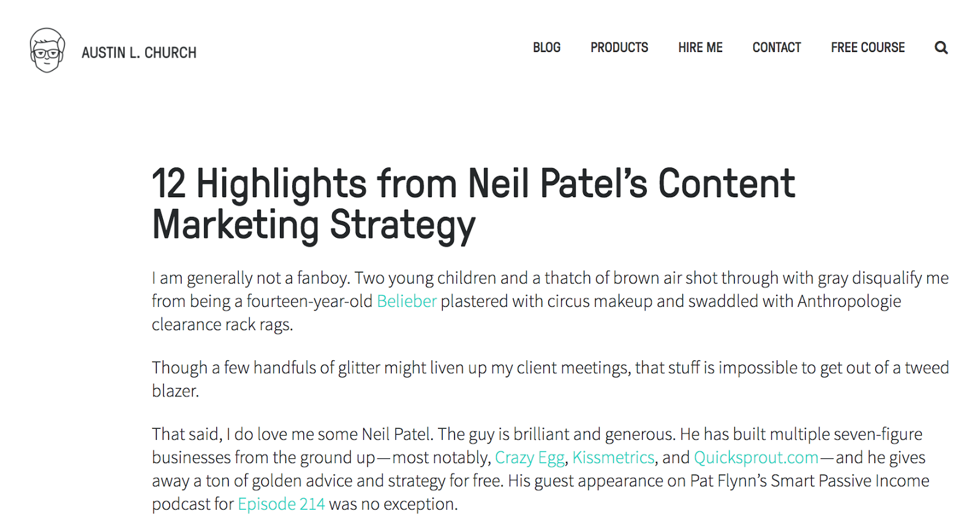Click the Quicksprout.com link

click(756, 458)
